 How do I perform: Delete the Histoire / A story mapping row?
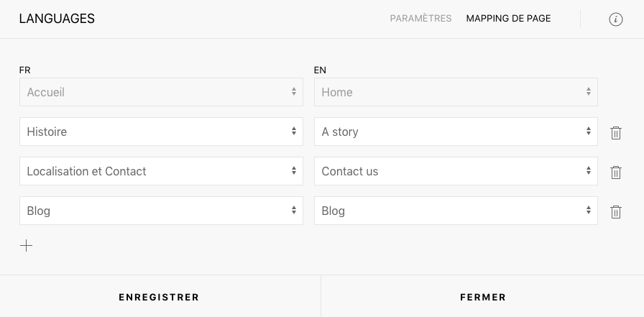616,133
